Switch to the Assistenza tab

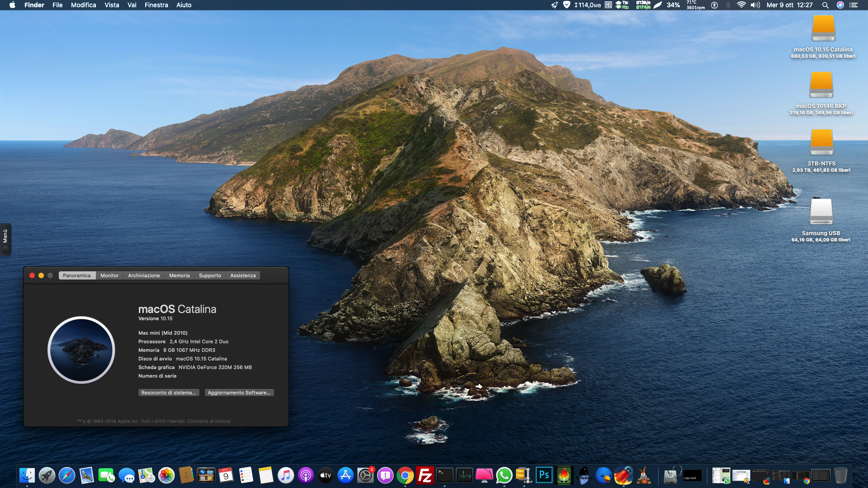(243, 275)
